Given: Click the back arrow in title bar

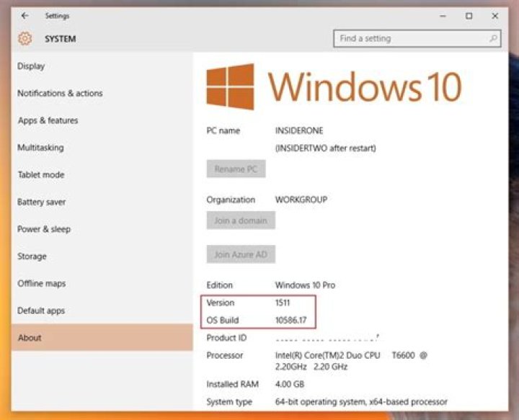Looking at the screenshot, I should [25, 15].
